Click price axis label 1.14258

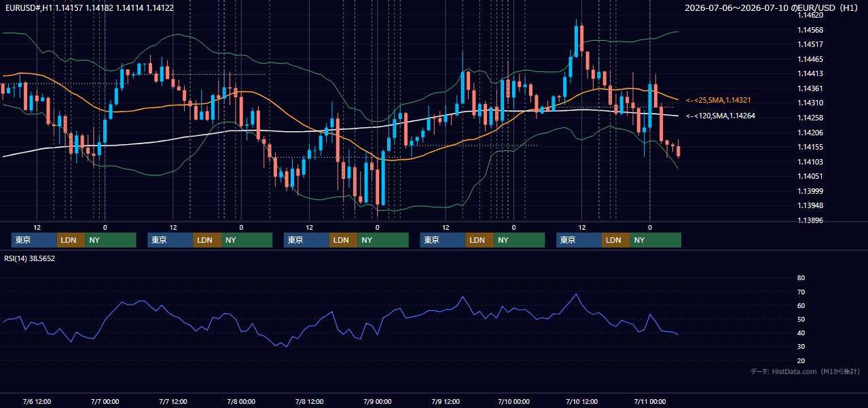click(x=810, y=118)
